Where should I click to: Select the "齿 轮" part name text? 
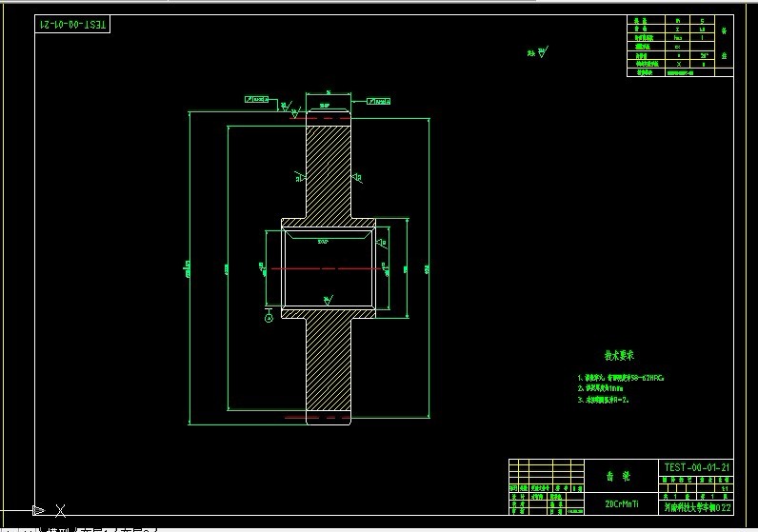pos(618,477)
